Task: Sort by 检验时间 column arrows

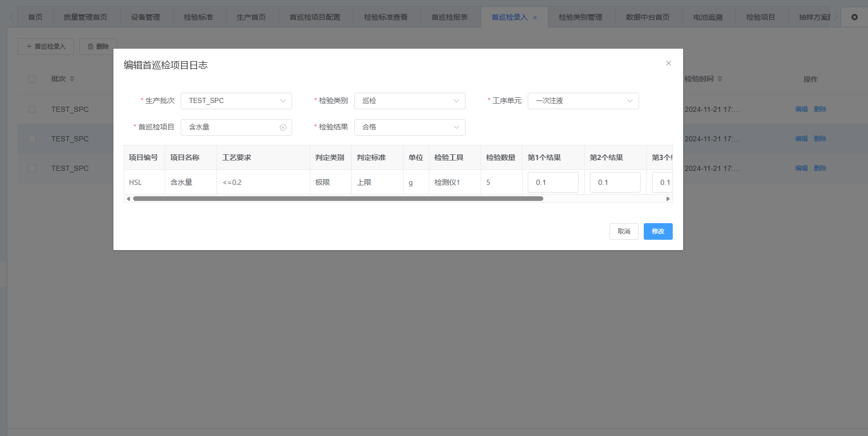Action: coord(720,79)
